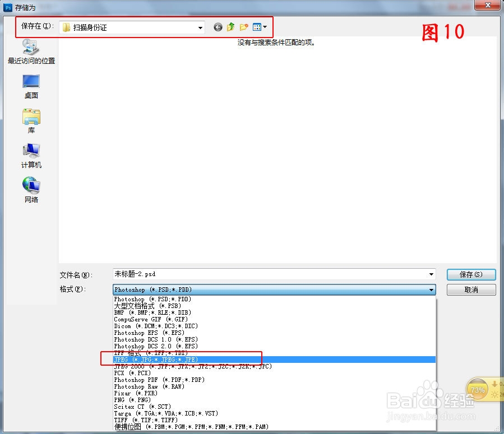This screenshot has height=434, width=504.
Task: Select 便携位图 (*.PBM;*.PGM...) format
Action: 275,427
